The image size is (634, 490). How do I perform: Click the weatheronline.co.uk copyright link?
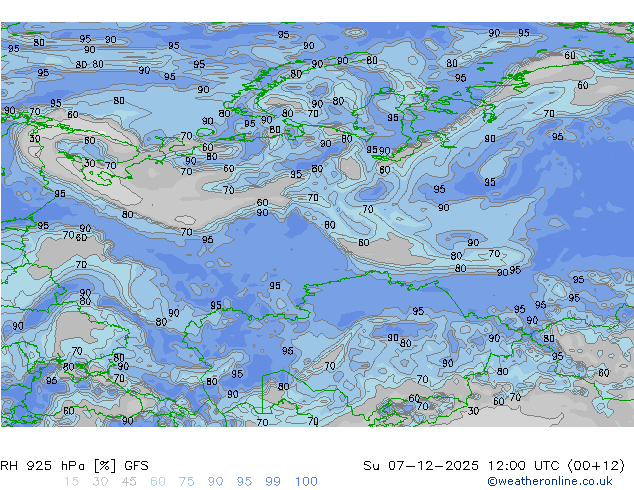pyautogui.click(x=550, y=481)
